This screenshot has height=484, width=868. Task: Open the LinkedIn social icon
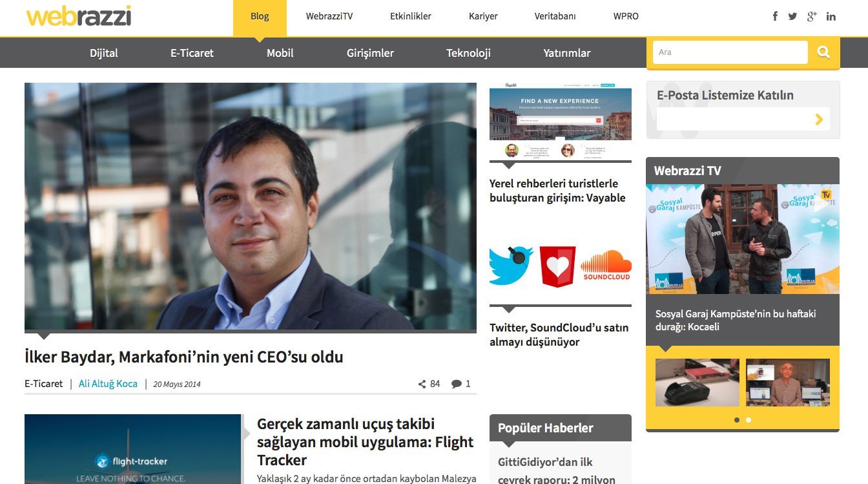click(x=831, y=16)
